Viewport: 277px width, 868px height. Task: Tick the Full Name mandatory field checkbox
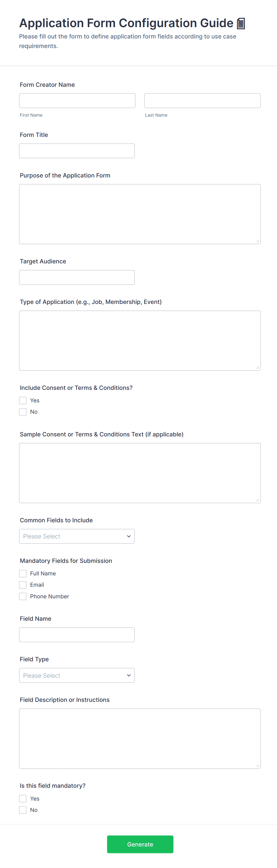(23, 573)
